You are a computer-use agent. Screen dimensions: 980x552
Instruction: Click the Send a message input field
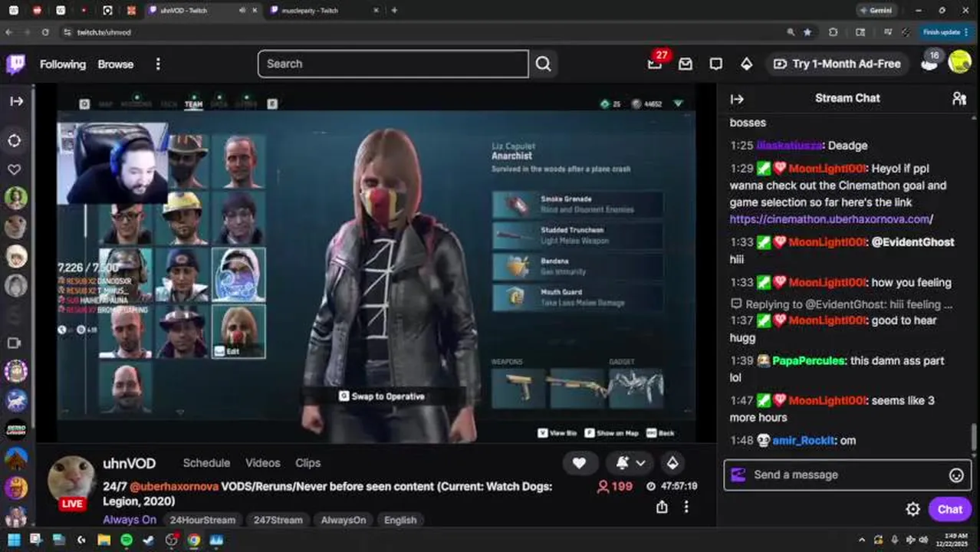coord(847,475)
